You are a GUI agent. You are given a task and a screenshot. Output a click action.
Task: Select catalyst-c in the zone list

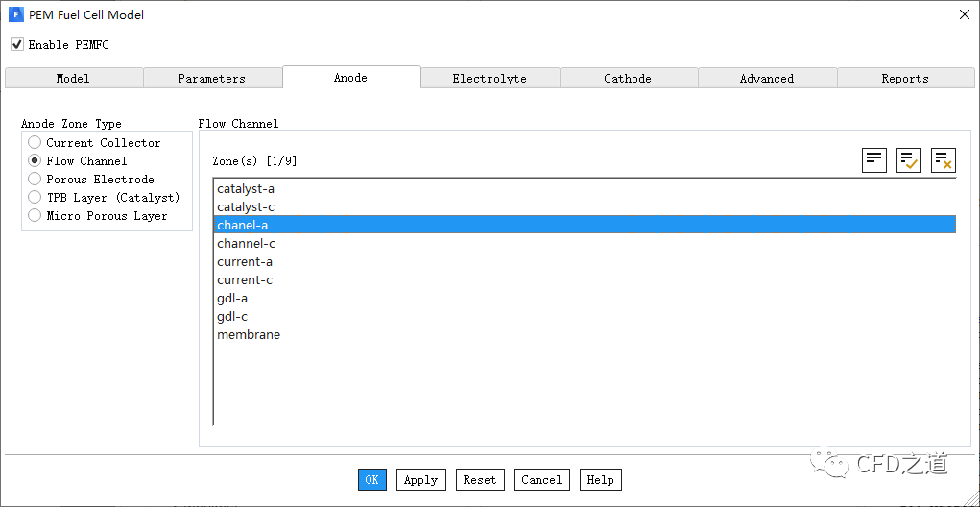(585, 206)
